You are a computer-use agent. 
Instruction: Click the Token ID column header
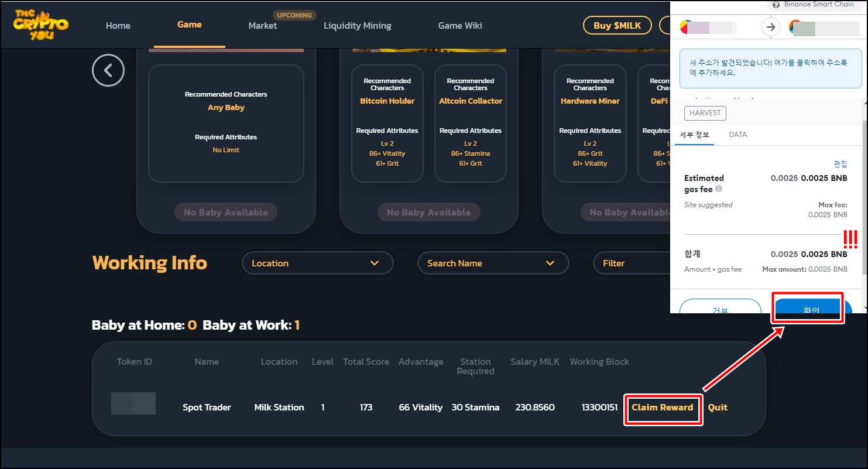click(x=135, y=362)
